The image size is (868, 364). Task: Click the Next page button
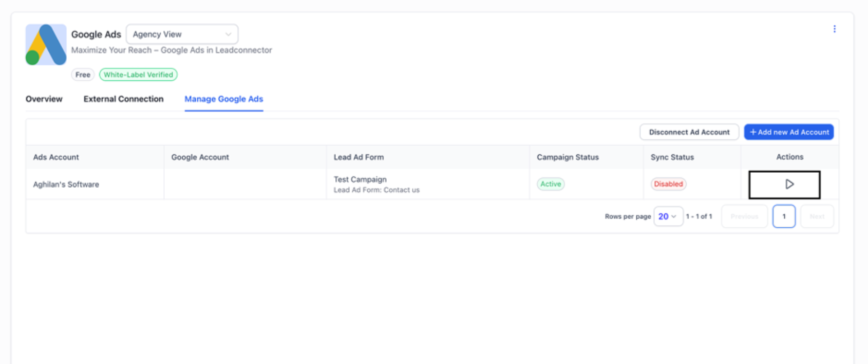click(x=817, y=216)
